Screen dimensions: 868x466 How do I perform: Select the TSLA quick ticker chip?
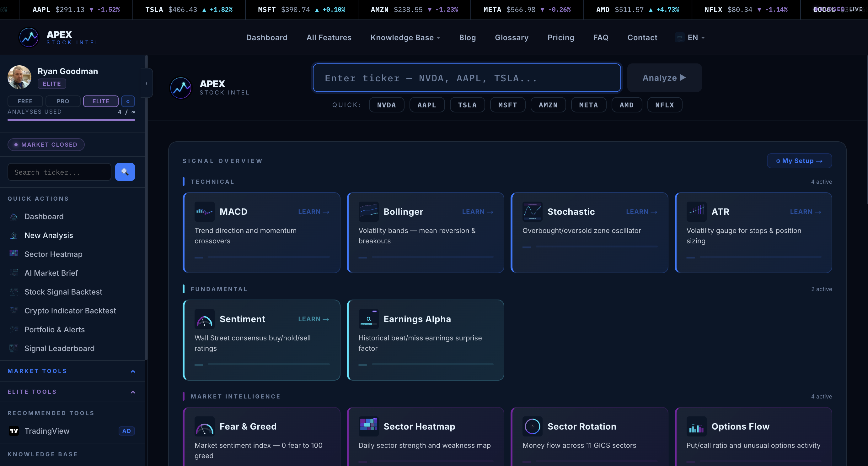(467, 105)
